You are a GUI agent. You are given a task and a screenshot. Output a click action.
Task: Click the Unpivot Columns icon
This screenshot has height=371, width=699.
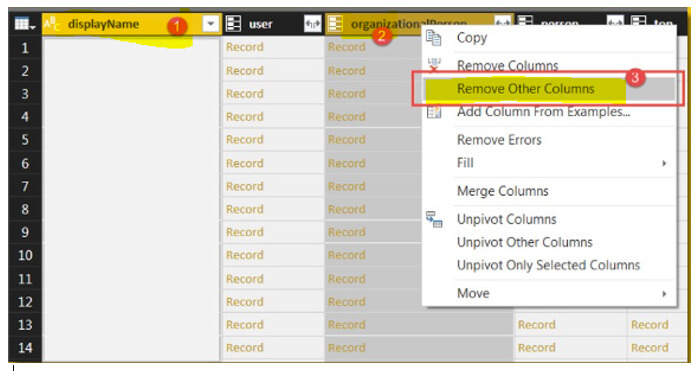click(x=434, y=219)
